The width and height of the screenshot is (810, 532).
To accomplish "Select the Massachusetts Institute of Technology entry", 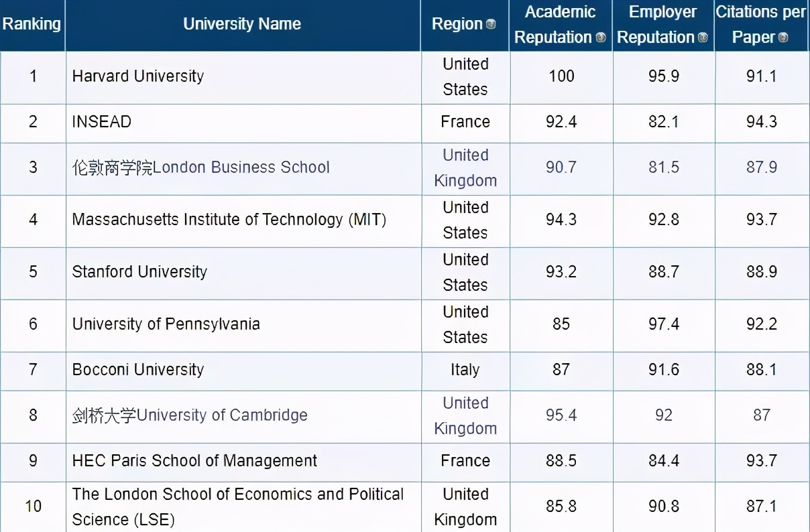I will click(229, 220).
